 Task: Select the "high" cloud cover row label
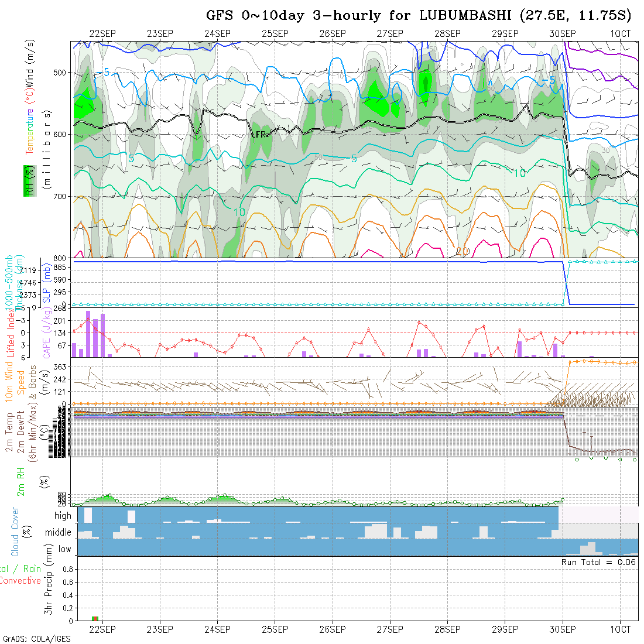coord(63,516)
